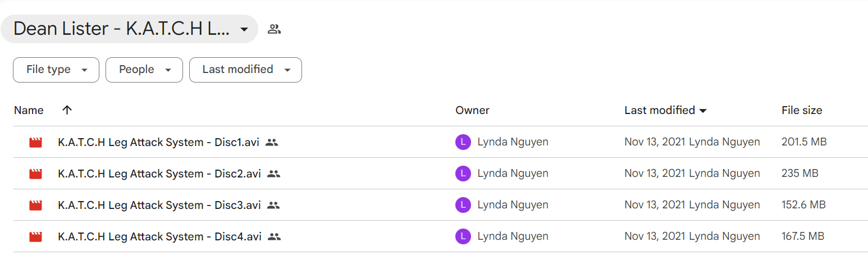Click the shared icon next to Disc3.avi
Screen dimensions: 868x278
click(x=273, y=206)
